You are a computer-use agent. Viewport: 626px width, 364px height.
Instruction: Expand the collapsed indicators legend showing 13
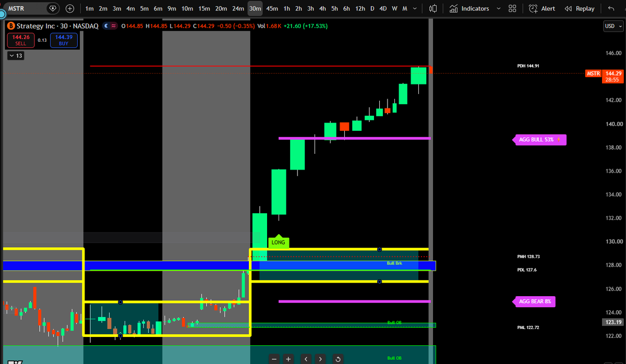coord(15,55)
